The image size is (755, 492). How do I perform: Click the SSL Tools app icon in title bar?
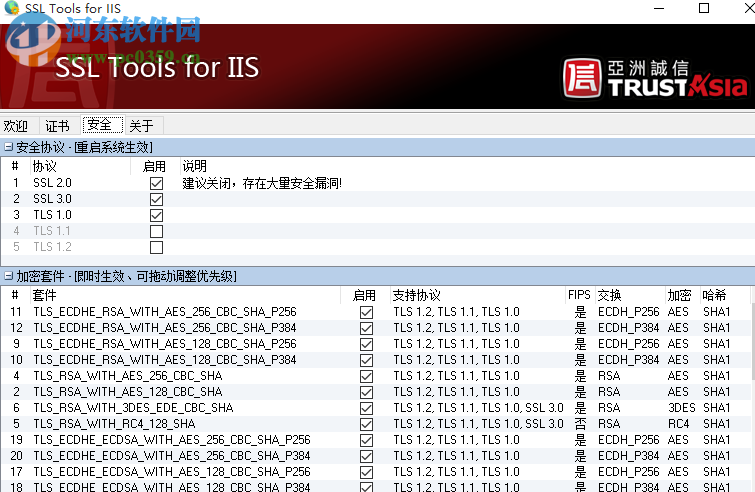click(x=11, y=8)
